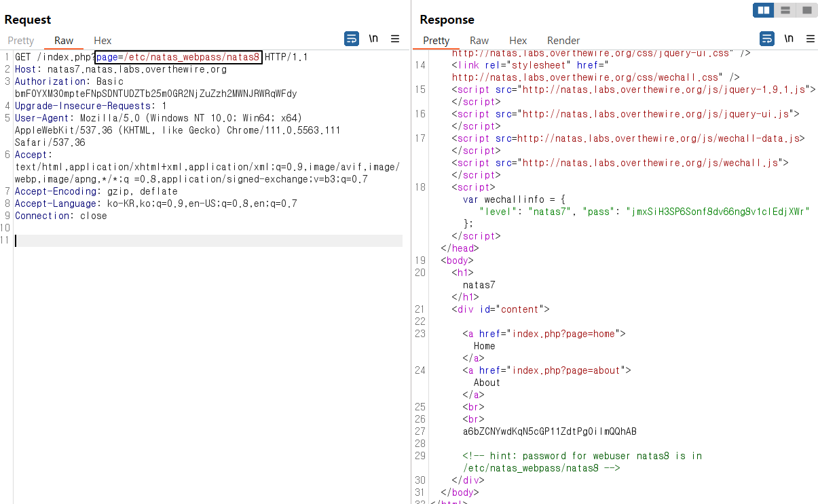Viewport: 818px width, 504px height.
Task: Toggle word wrap in the Request panel
Action: (351, 39)
